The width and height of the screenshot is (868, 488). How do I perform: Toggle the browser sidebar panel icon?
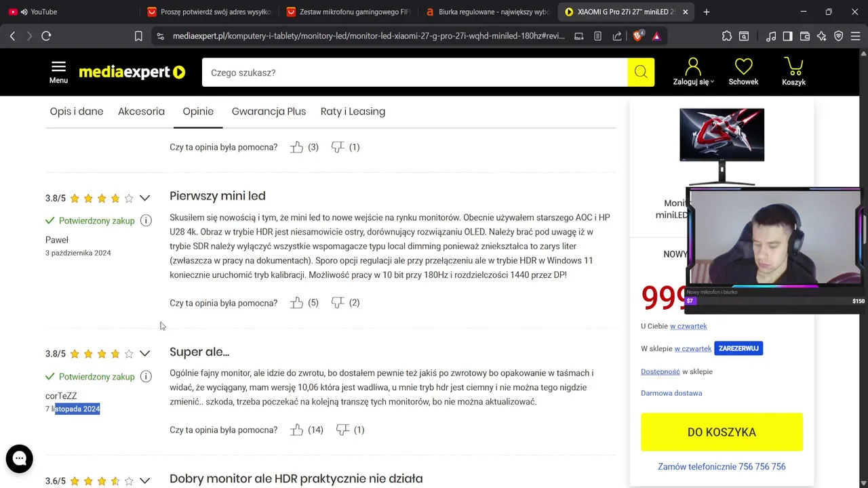click(788, 36)
